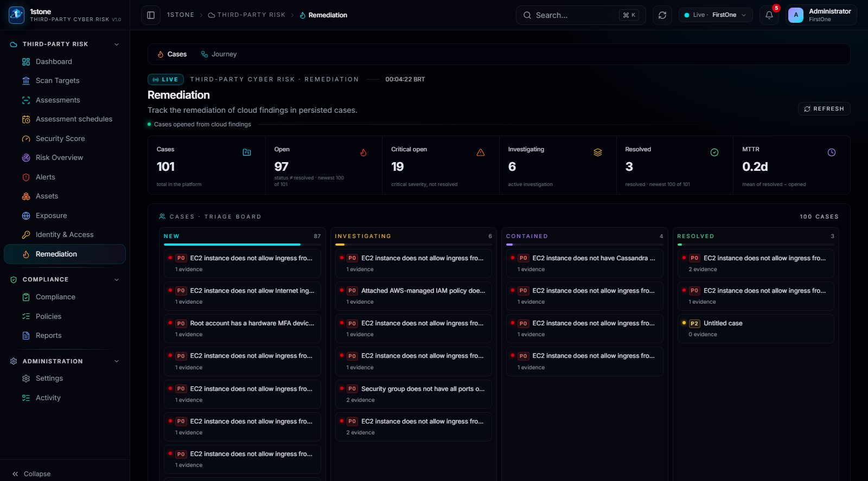Open the notifications bell
The height and width of the screenshot is (481, 868).
[x=769, y=15]
